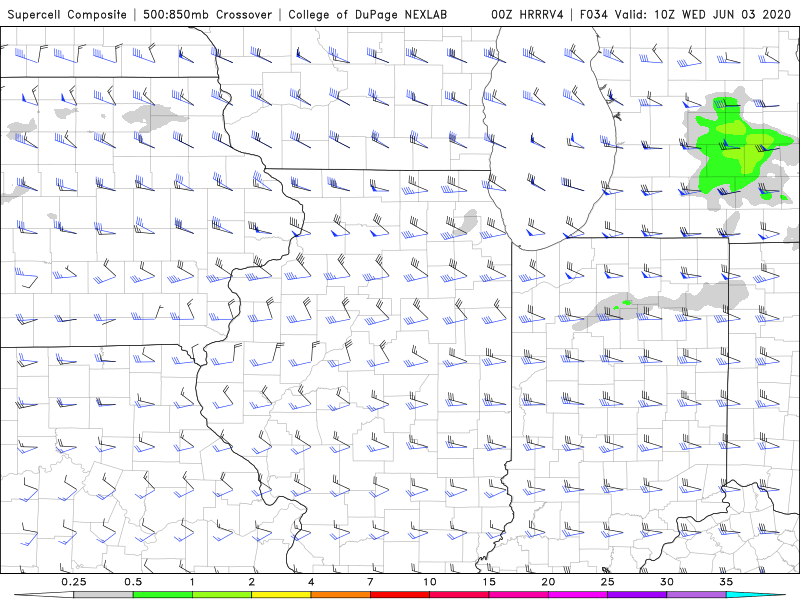Click the legend value 2
Image resolution: width=800 pixels, height=600 pixels.
[252, 582]
